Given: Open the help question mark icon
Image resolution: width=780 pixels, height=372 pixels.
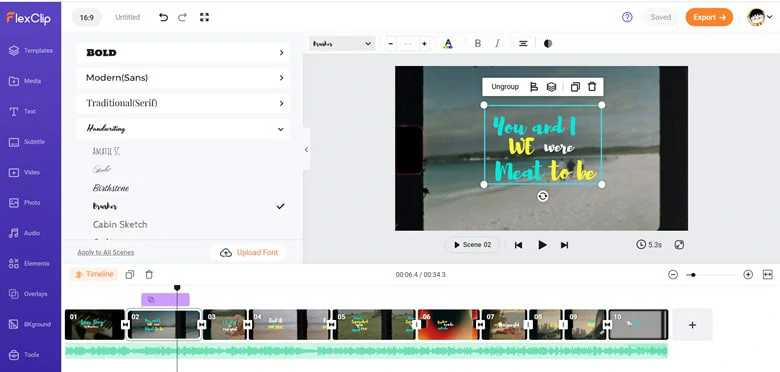Looking at the screenshot, I should coord(627,17).
